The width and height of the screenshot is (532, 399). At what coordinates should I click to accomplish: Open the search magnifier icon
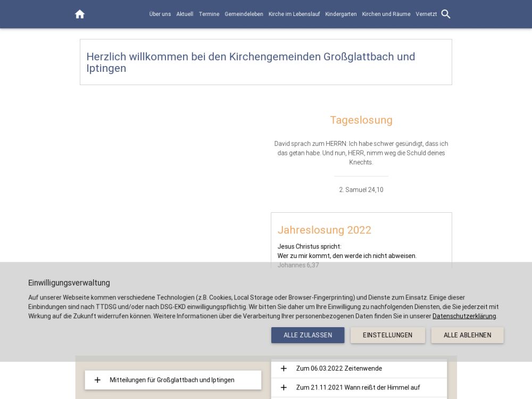(446, 14)
